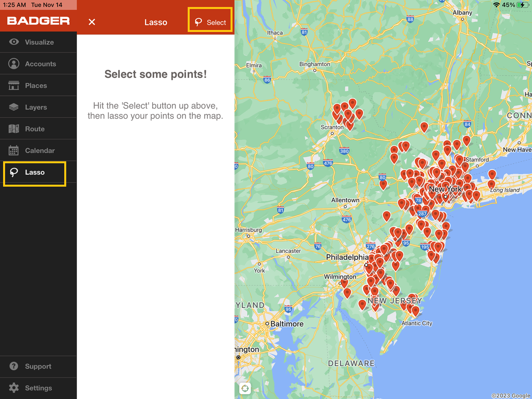Click the Accounts person icon
Image resolution: width=532 pixels, height=399 pixels.
tap(14, 64)
